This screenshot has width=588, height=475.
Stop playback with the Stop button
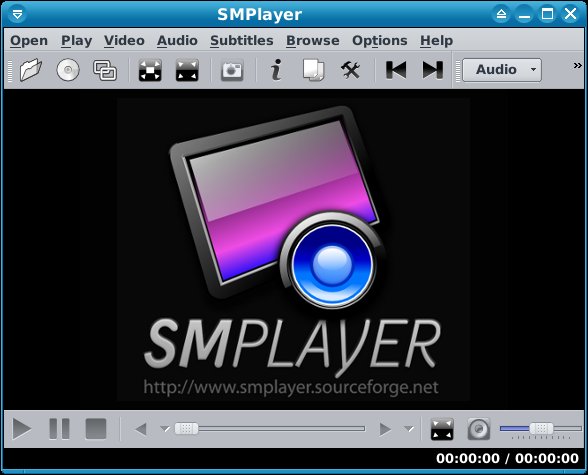(x=96, y=429)
